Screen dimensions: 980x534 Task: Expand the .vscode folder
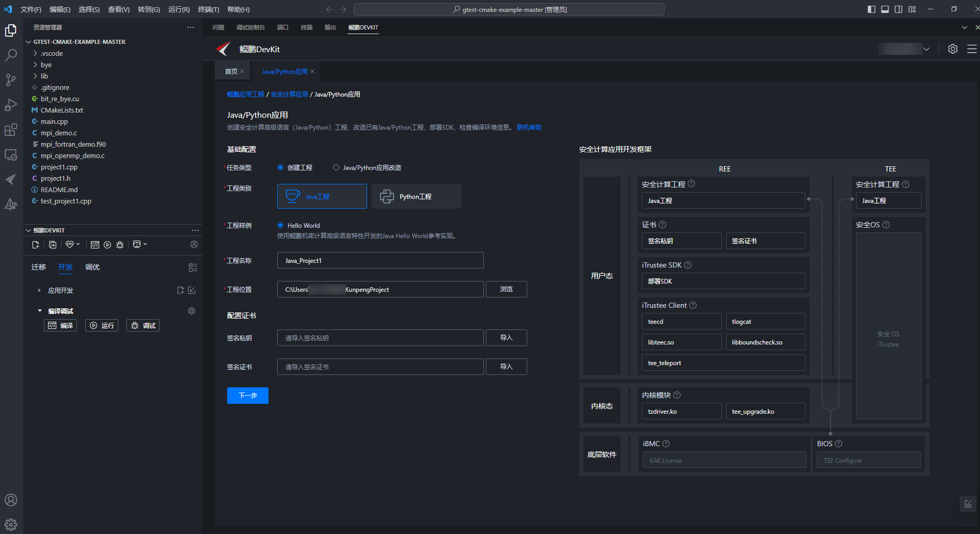tap(35, 53)
